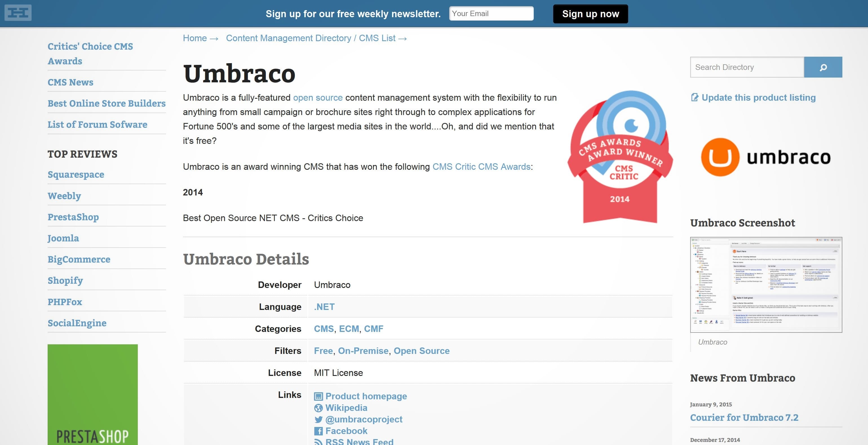
Task: Open Critics' Choice CMS Awards
Action: coord(90,54)
